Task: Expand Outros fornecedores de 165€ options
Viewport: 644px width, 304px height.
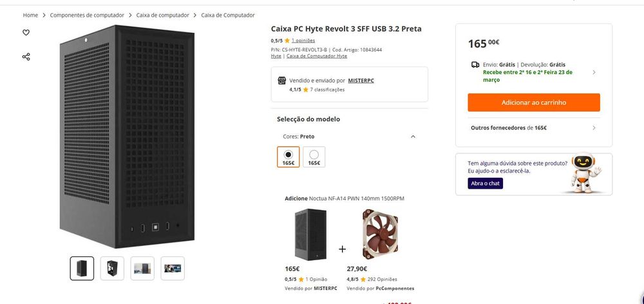Action: coord(593,128)
